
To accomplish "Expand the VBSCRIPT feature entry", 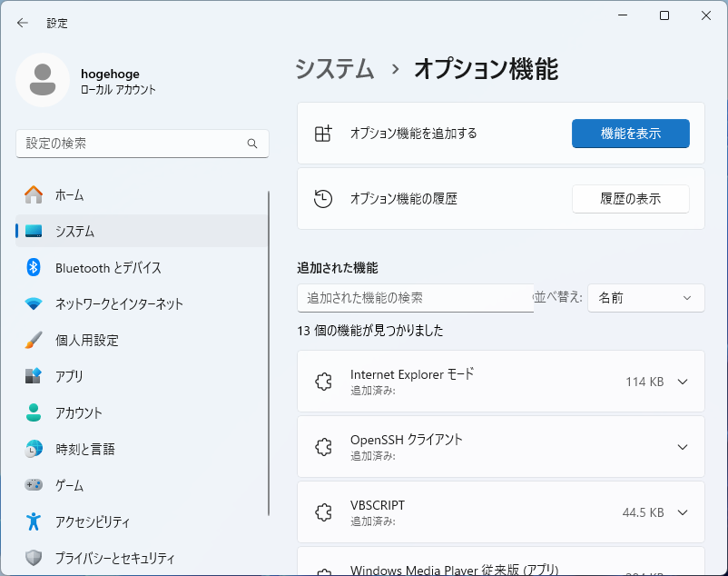I will click(683, 512).
